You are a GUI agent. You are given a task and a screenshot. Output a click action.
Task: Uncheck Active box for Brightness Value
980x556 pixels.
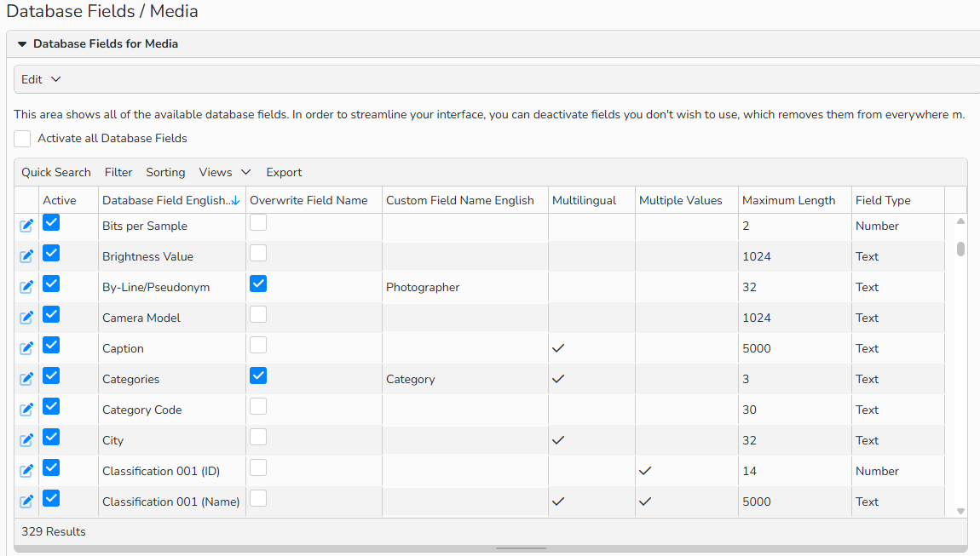[x=51, y=253]
